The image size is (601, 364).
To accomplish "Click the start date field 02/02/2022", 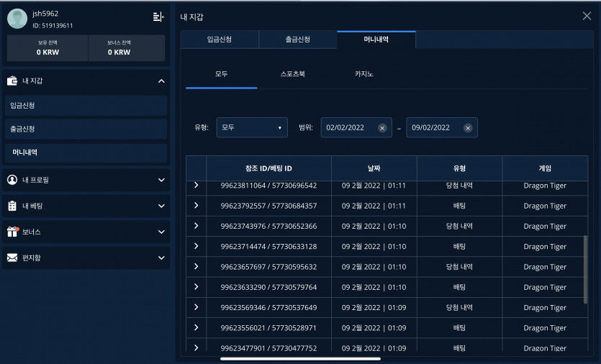I will tap(356, 127).
